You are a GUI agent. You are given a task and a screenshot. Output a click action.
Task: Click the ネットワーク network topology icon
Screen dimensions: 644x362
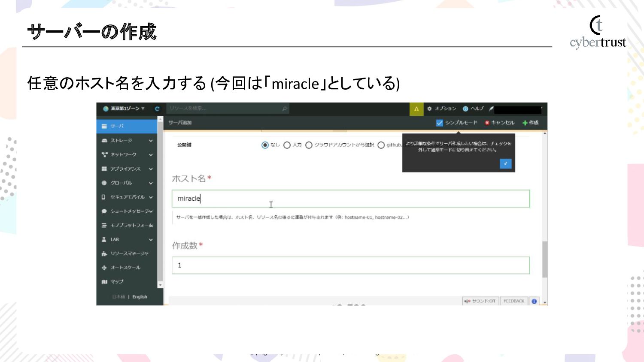click(104, 154)
